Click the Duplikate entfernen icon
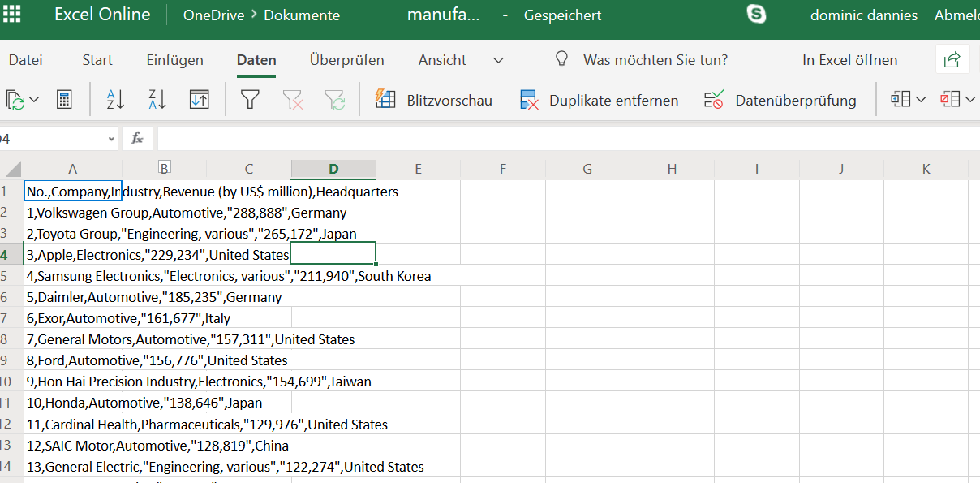The width and height of the screenshot is (980, 483). [x=529, y=100]
